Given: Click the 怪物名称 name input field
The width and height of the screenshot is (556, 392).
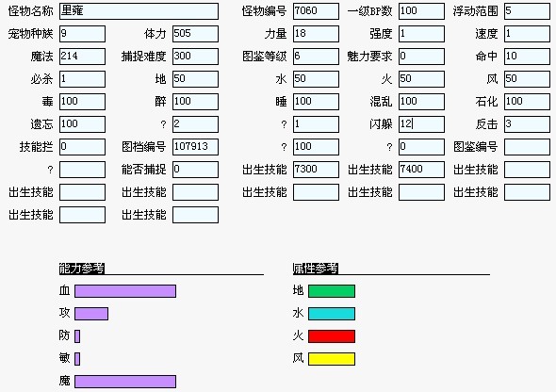Looking at the screenshot, I should 139,11.
